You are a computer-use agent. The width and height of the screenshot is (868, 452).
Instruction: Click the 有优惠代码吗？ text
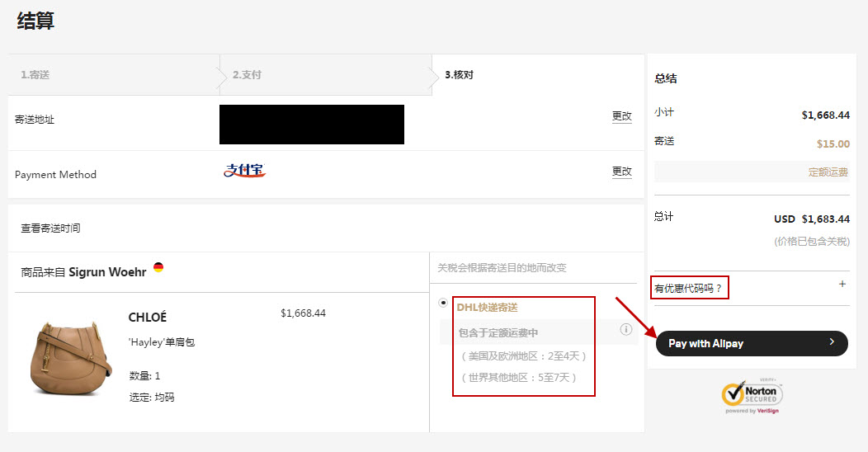(x=689, y=288)
